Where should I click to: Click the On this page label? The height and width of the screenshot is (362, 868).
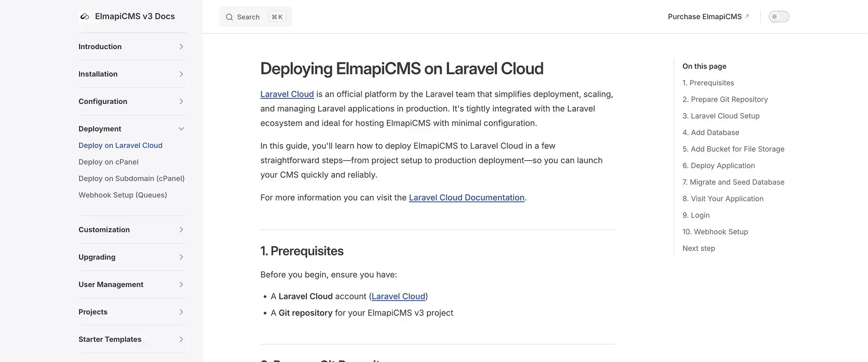[x=704, y=66]
